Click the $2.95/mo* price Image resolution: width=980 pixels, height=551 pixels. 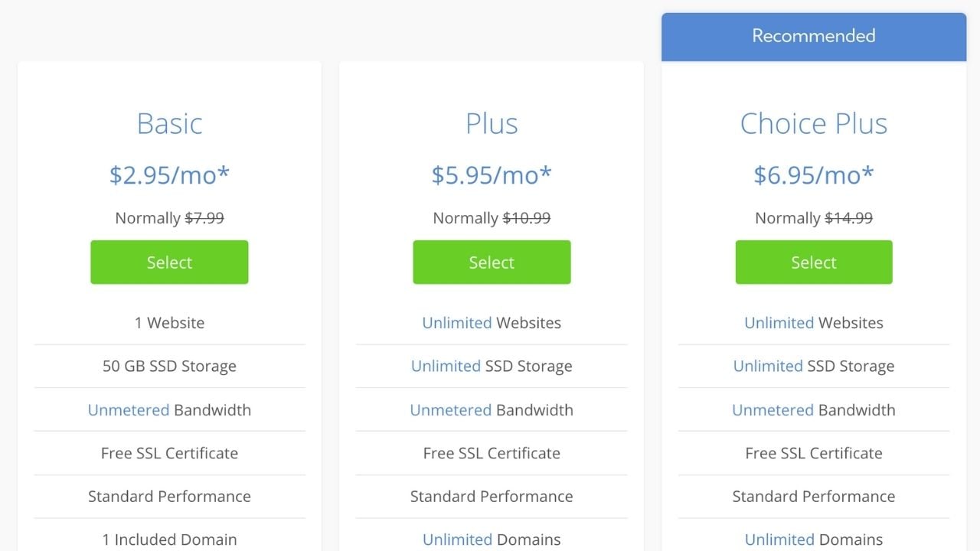169,175
